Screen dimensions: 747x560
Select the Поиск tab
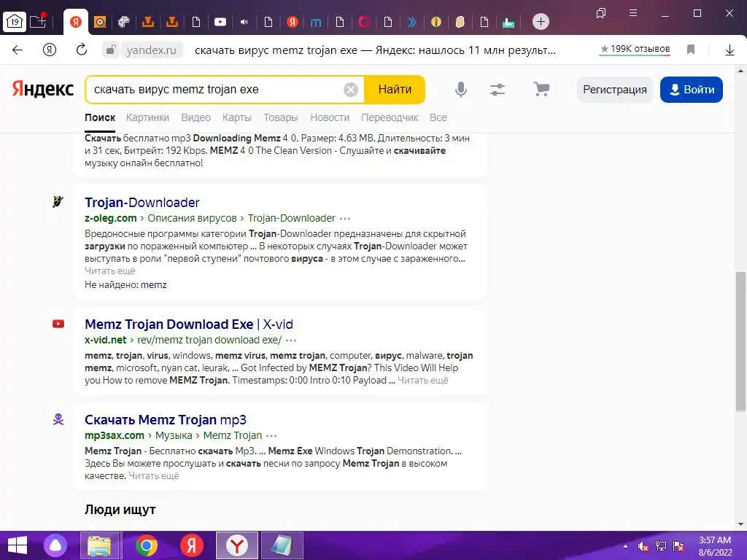tap(100, 117)
